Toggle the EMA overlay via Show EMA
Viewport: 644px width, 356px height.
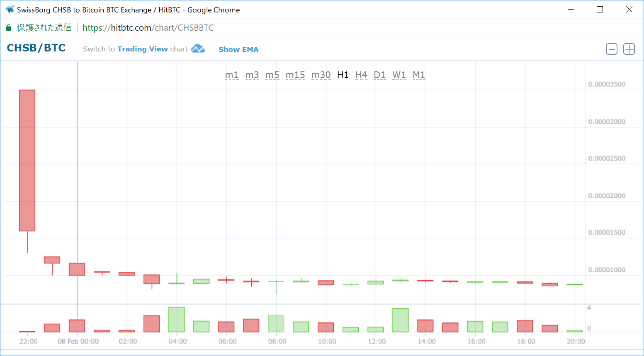click(238, 49)
